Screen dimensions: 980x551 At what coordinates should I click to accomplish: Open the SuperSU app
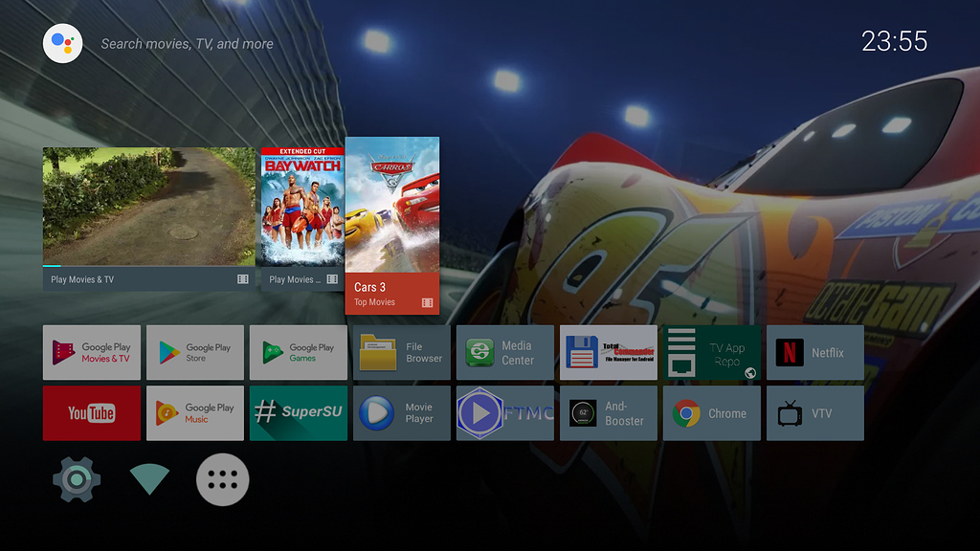[x=298, y=413]
